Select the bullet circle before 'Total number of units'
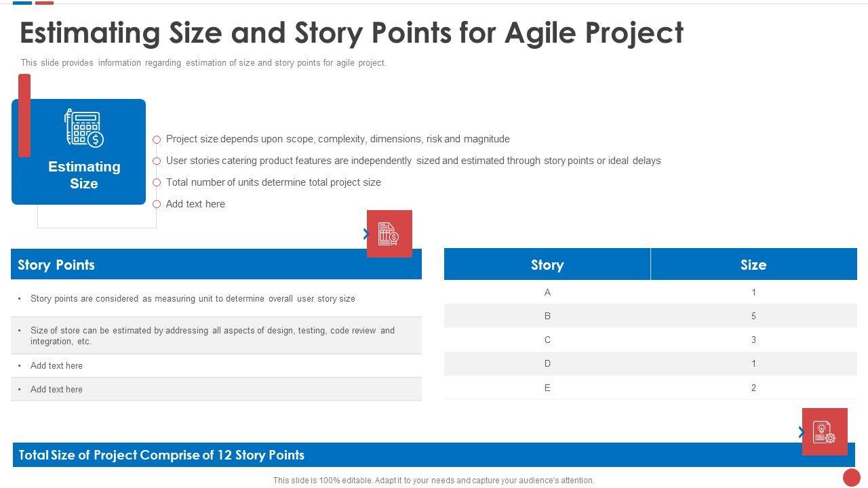Viewport: 868px width, 488px height. coord(157,183)
